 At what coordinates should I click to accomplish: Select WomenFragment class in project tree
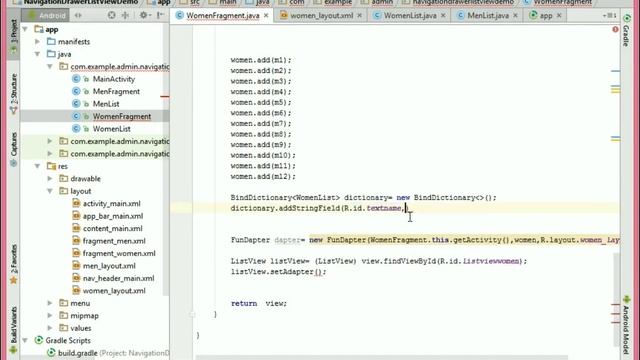122,116
